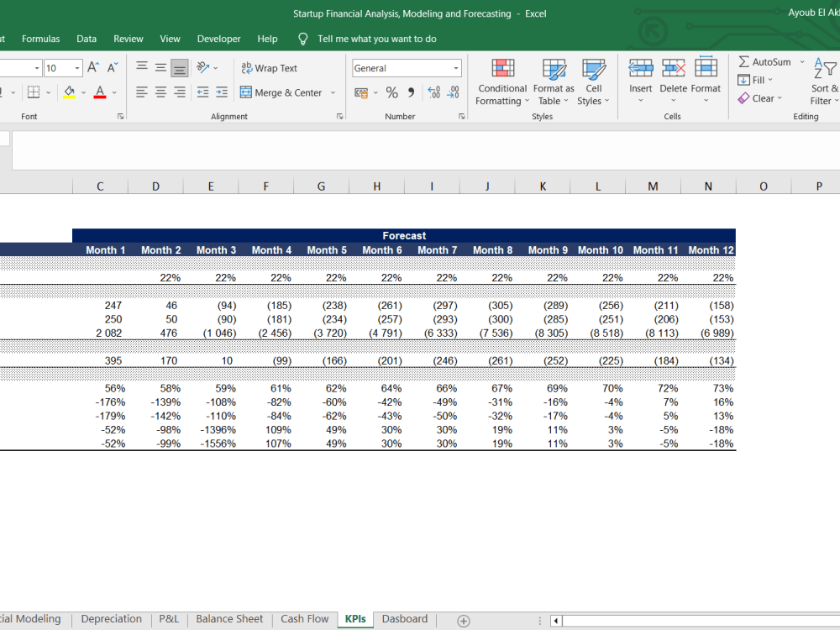The height and width of the screenshot is (630, 840).
Task: Toggle center alignment for selection
Action: (160, 92)
